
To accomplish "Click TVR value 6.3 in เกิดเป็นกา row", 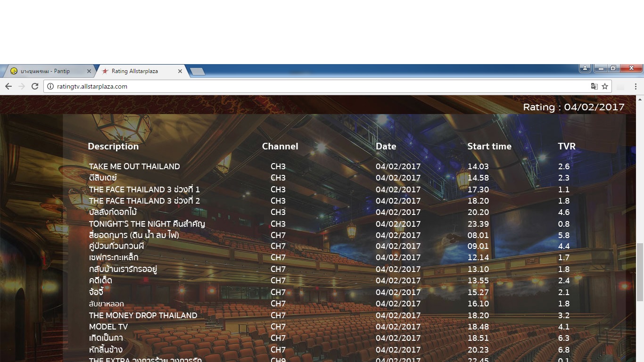I will 564,338.
